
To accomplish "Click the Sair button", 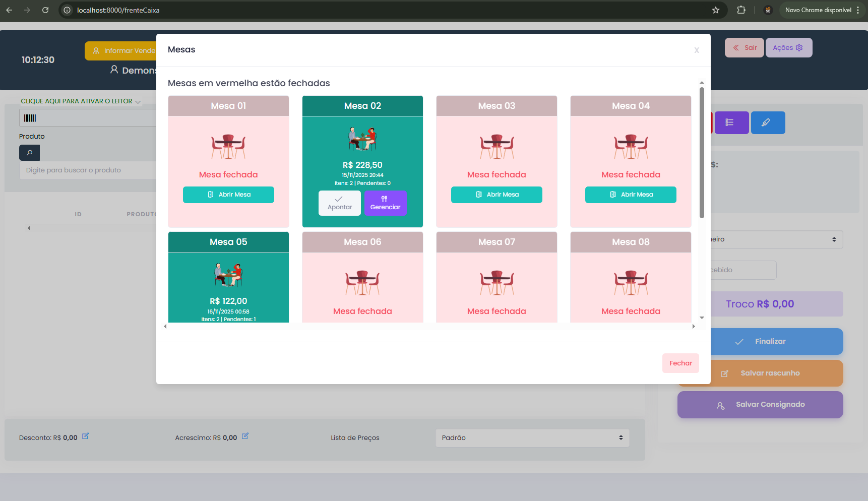I will click(x=745, y=48).
